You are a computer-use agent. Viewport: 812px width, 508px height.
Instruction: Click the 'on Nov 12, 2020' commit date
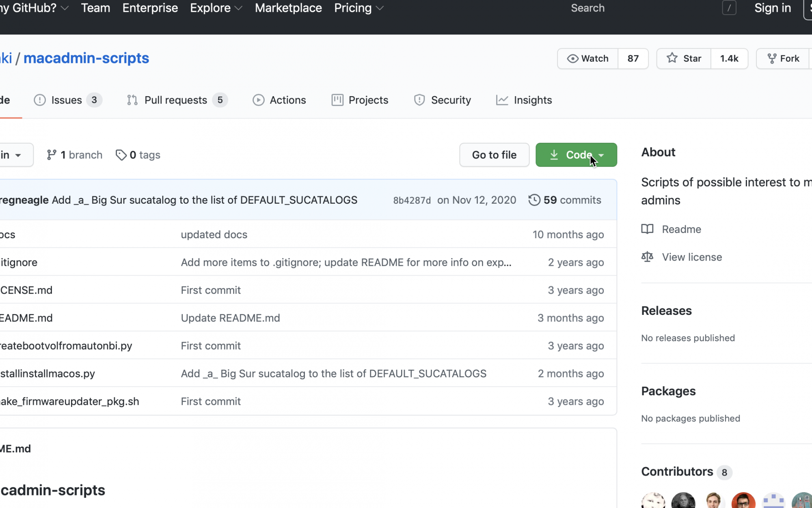477,200
